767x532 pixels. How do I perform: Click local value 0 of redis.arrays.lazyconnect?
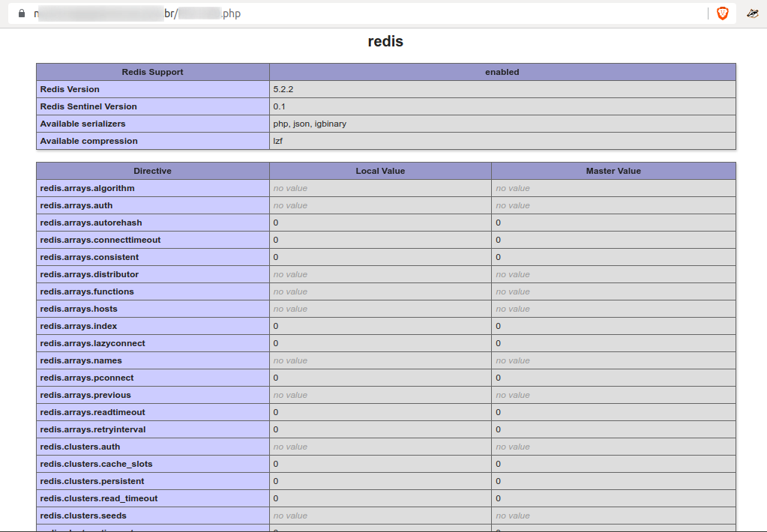click(276, 343)
